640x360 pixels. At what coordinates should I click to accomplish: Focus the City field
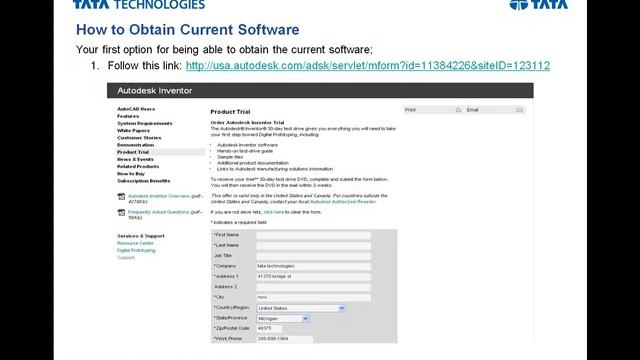coord(313,298)
